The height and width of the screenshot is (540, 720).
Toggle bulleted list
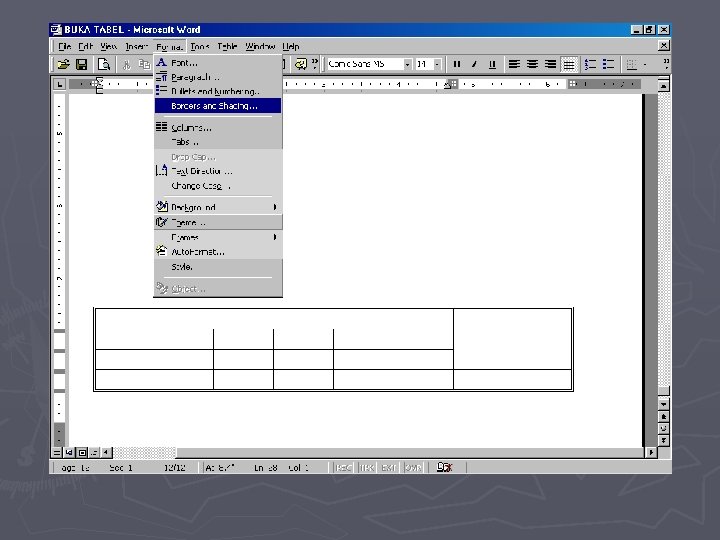tap(608, 64)
